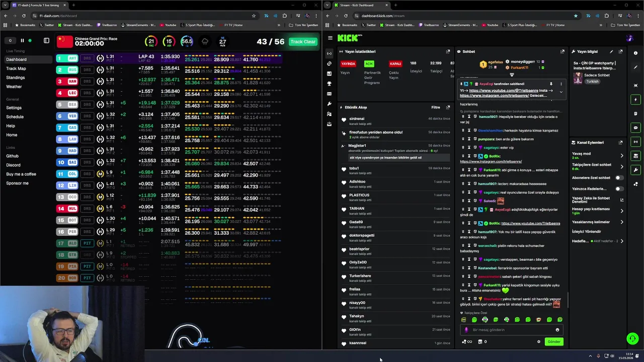Toggle the wrench widget in right rail

pos(636,170)
